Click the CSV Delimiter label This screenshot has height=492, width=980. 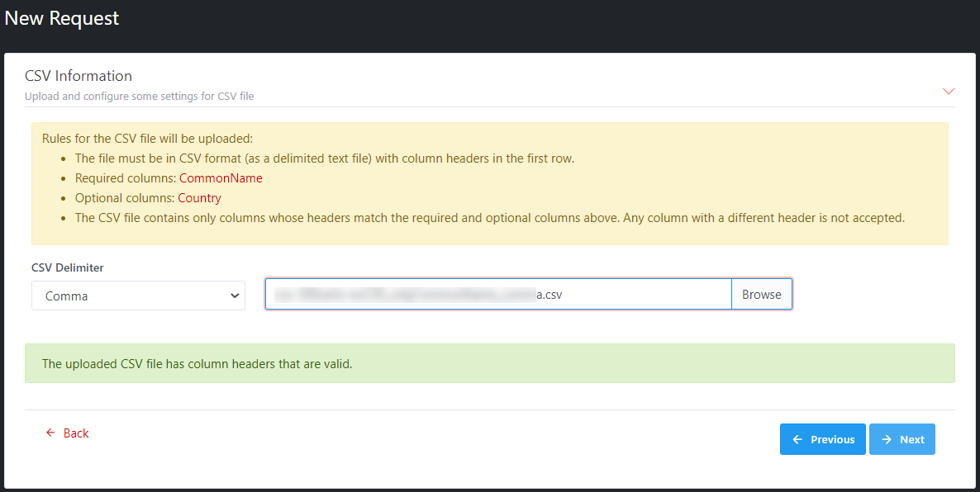coord(68,267)
